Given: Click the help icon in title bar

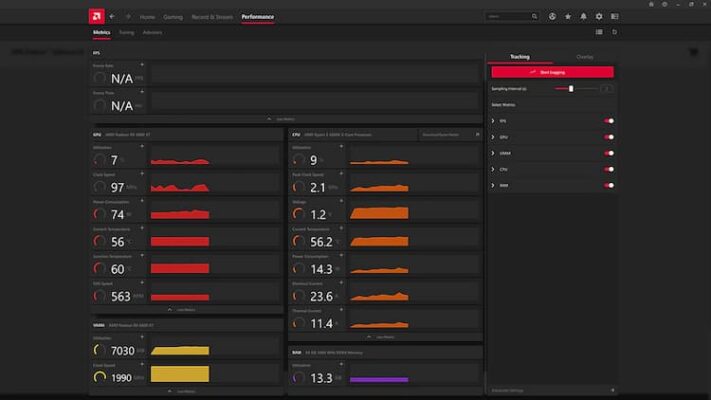Looking at the screenshot, I should [664, 4].
